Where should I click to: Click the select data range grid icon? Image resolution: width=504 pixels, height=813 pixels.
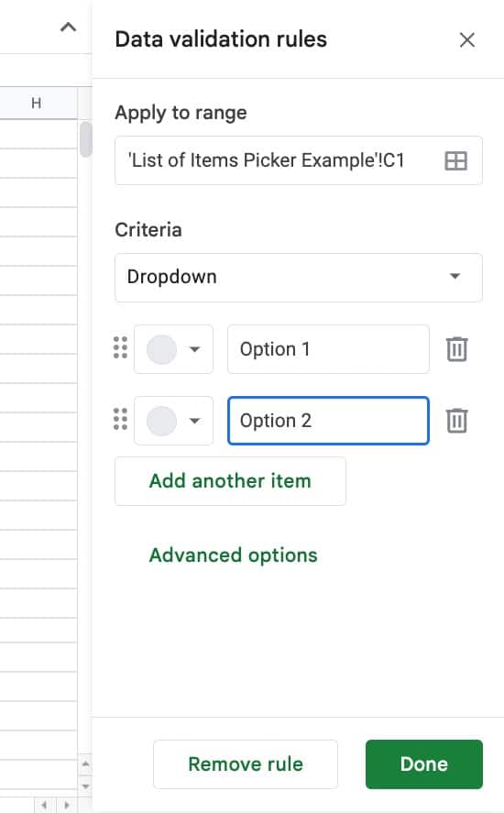click(x=455, y=160)
